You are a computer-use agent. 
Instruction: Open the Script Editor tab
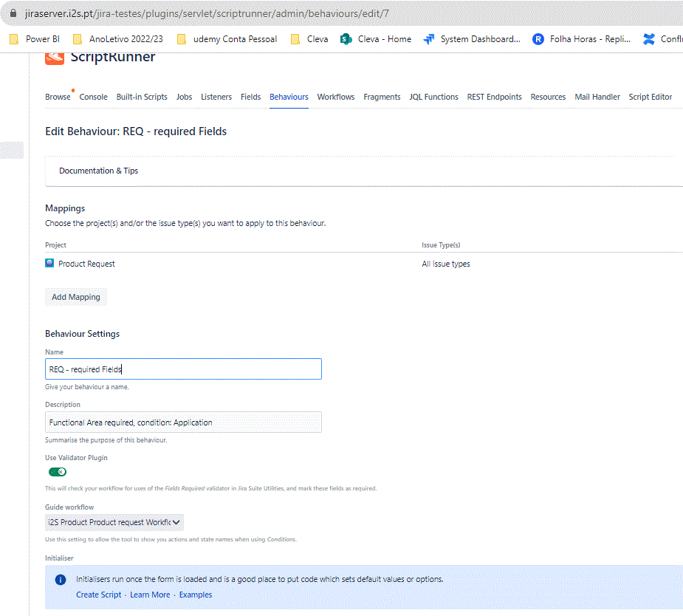tap(651, 97)
